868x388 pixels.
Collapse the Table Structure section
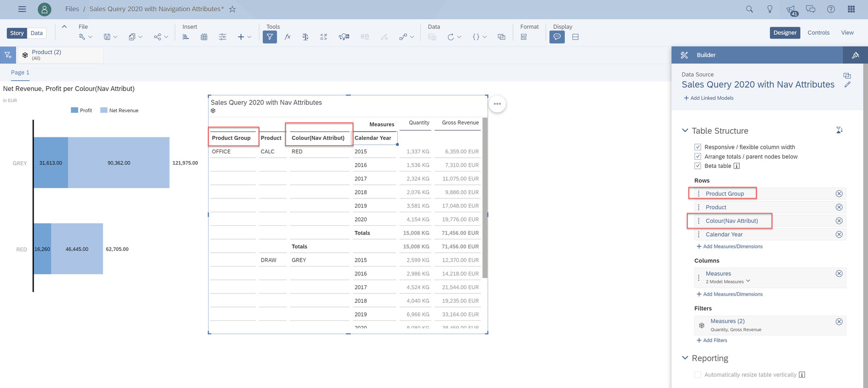685,131
